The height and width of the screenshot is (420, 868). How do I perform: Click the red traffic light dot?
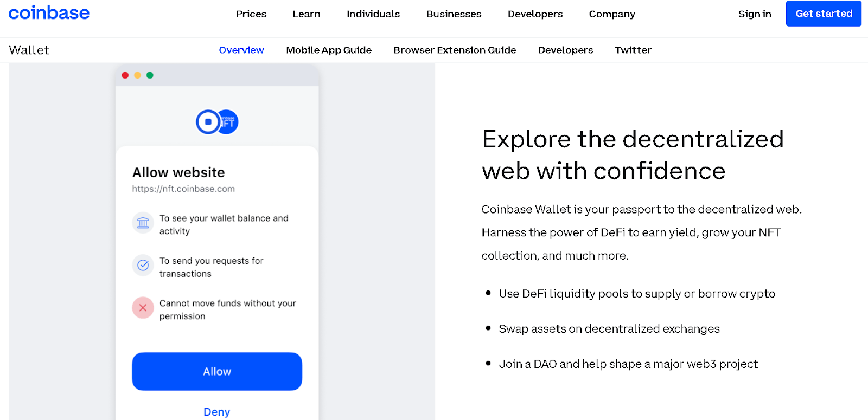[x=125, y=75]
